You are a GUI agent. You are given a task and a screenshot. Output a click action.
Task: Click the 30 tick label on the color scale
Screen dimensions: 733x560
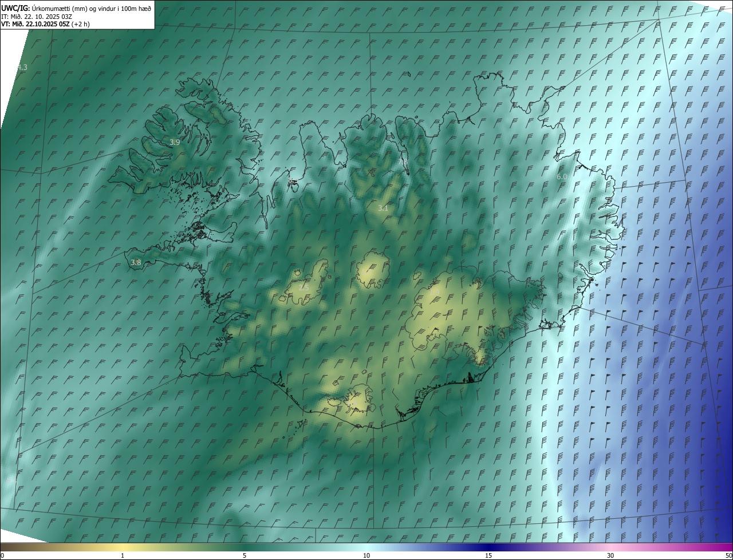point(610,555)
